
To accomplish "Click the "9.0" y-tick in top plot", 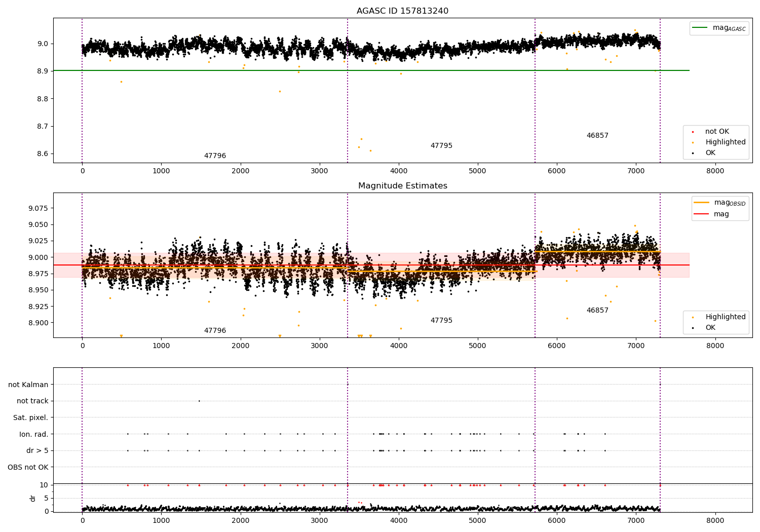I will [x=43, y=44].
